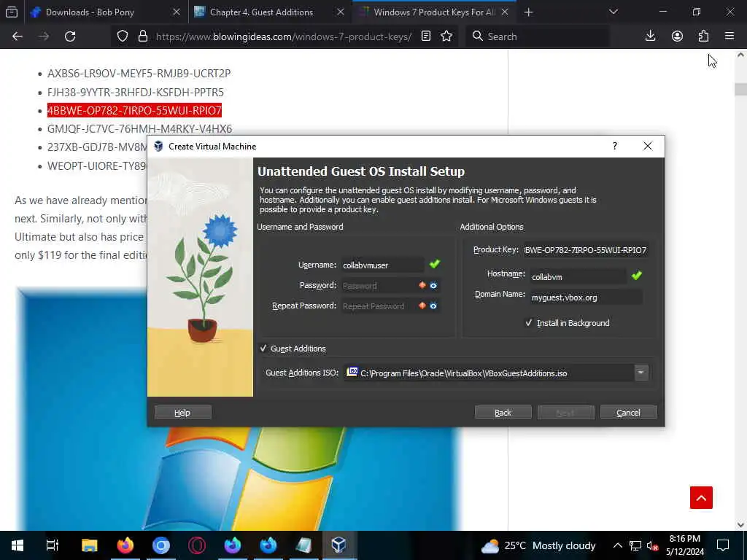Click the Hostname valid checkmark icon
Image resolution: width=747 pixels, height=560 pixels.
click(636, 275)
